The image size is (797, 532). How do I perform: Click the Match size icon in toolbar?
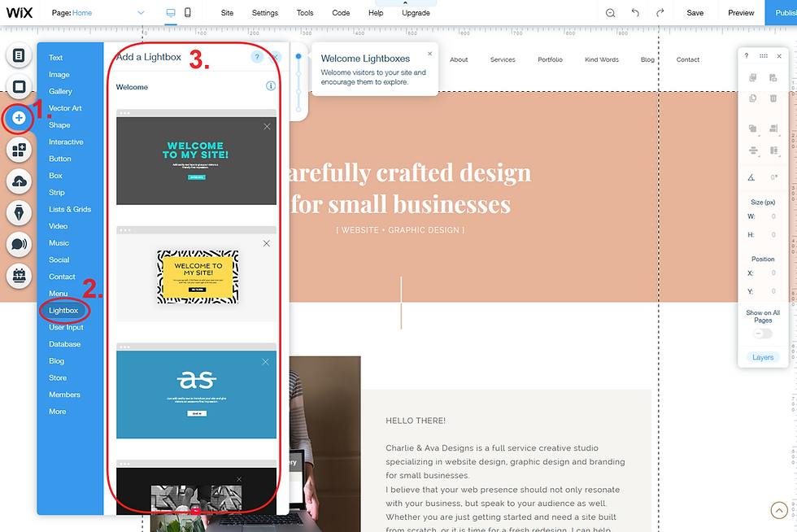(x=773, y=150)
